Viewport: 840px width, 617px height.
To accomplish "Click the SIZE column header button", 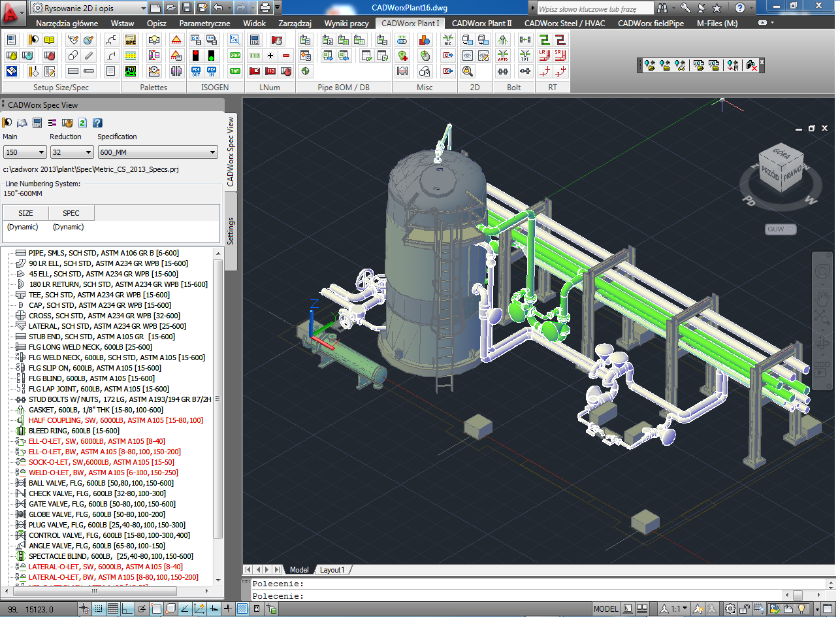I will pyautogui.click(x=25, y=213).
